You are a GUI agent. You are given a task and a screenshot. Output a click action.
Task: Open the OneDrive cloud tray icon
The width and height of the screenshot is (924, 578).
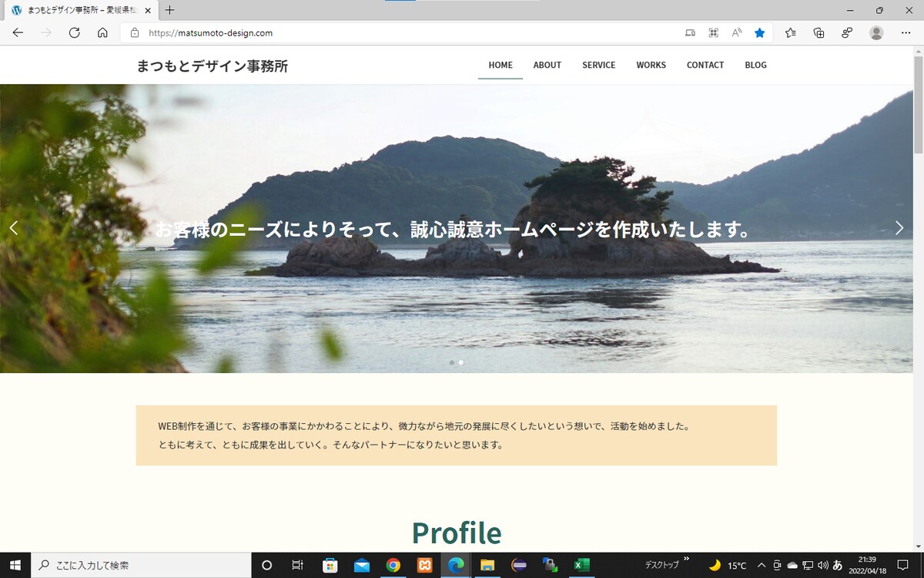[792, 565]
